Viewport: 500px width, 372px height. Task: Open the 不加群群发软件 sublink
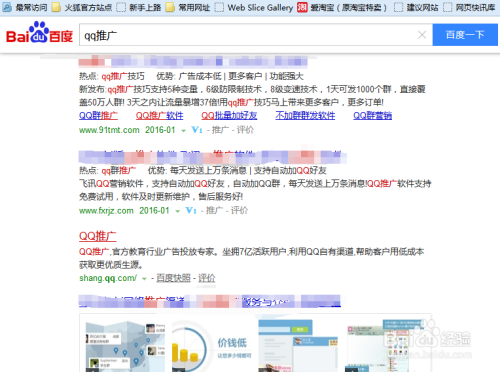[305, 116]
